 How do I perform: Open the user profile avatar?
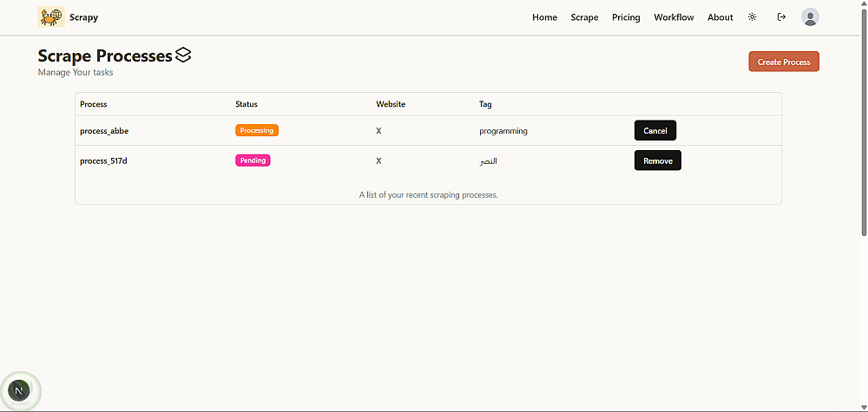coord(810,17)
